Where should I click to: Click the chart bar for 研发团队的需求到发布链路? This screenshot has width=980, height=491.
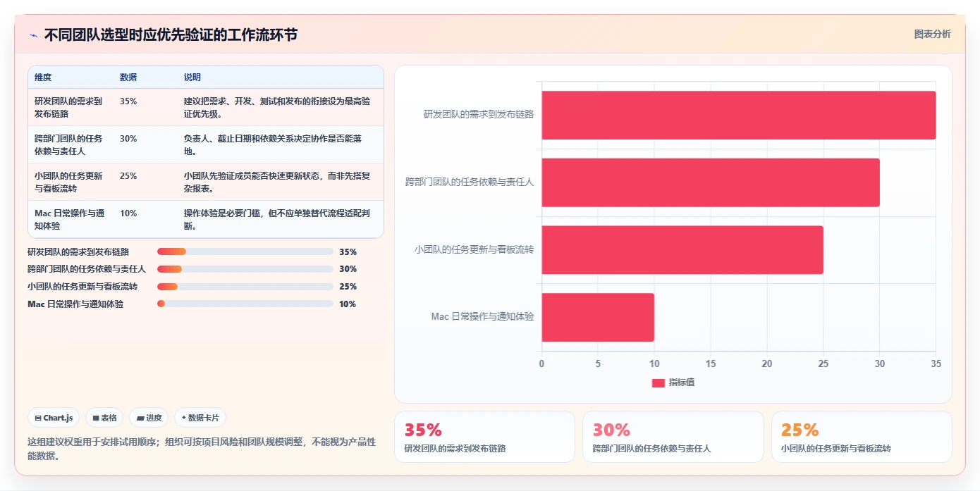[x=738, y=115]
